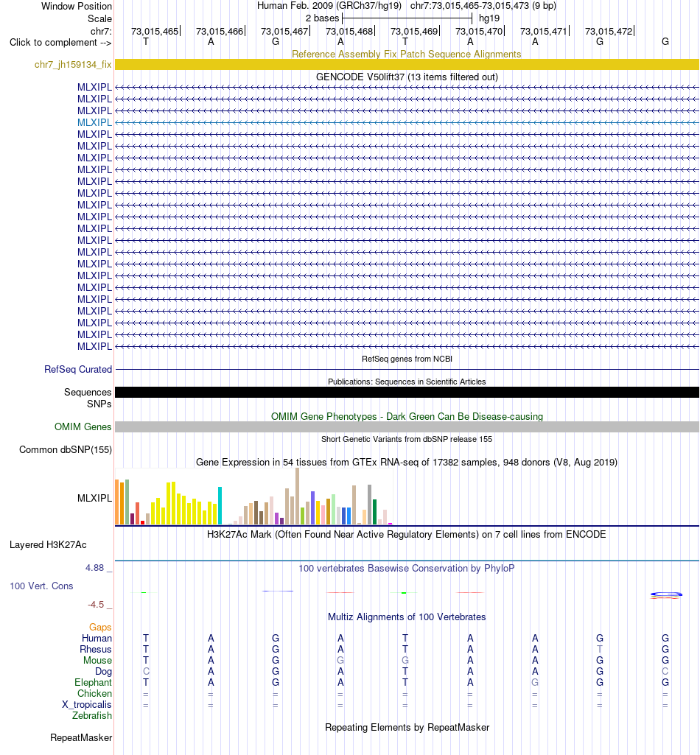The image size is (700, 755).
Task: Select the Chicken species label
Action: tap(94, 694)
